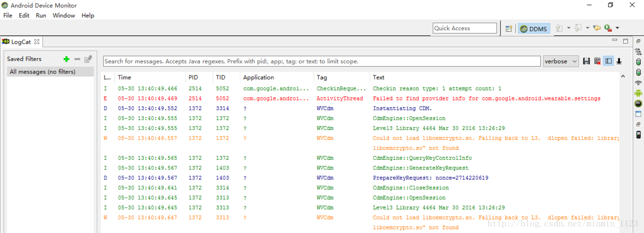Click the orange star-arrow toolbar icon
This screenshot has width=644, height=233.
(597, 28)
